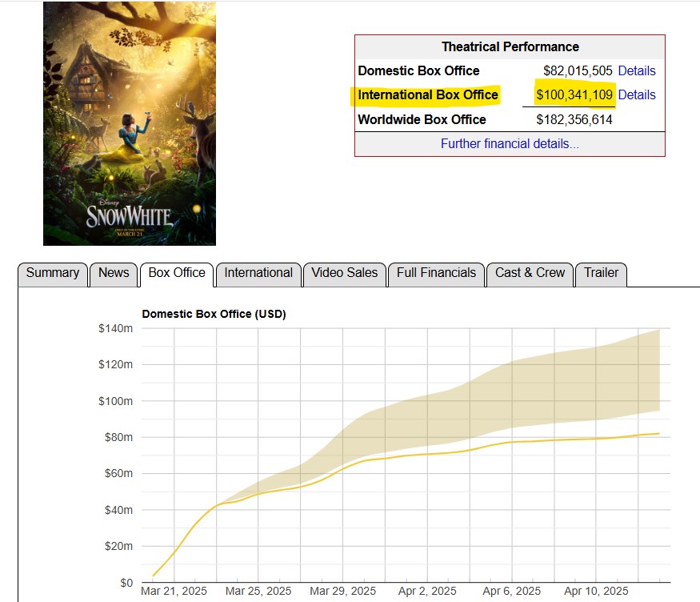Image resolution: width=700 pixels, height=602 pixels.
Task: Click the end of the yellow domestic gross line
Action: [658, 433]
